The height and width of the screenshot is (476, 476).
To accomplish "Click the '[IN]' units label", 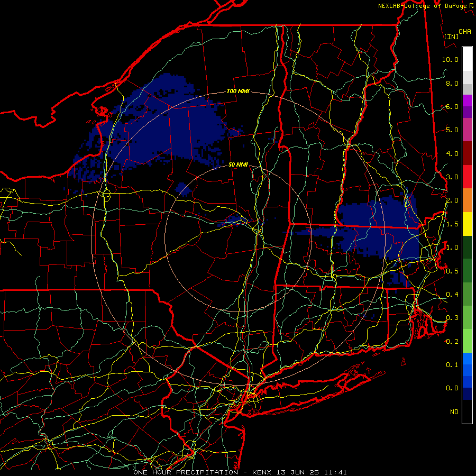I will [x=452, y=36].
